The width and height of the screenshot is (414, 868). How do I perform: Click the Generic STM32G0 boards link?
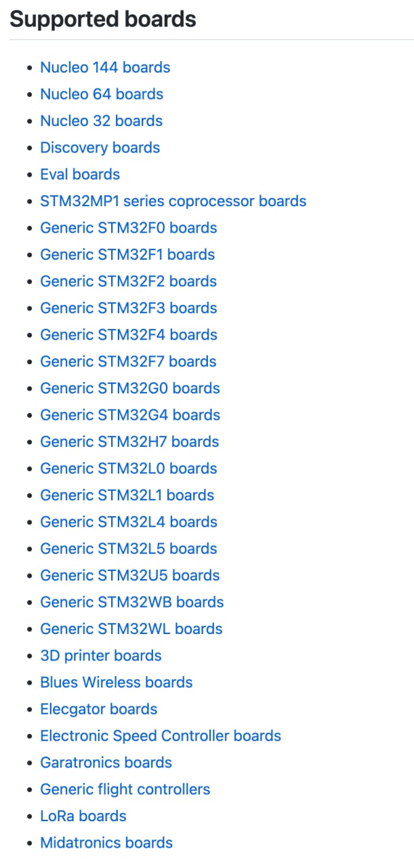[x=130, y=389]
